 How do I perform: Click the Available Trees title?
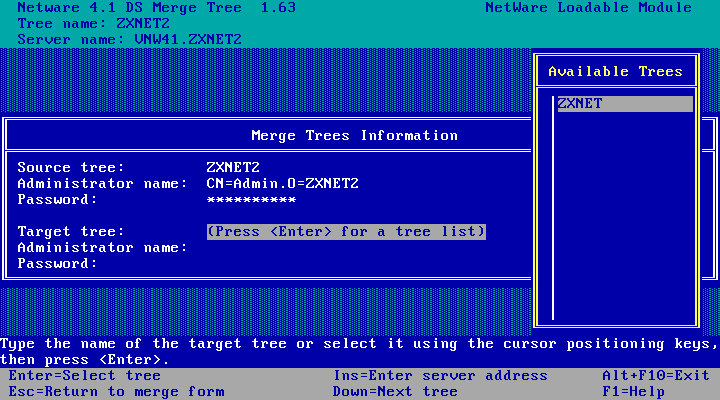pos(615,71)
